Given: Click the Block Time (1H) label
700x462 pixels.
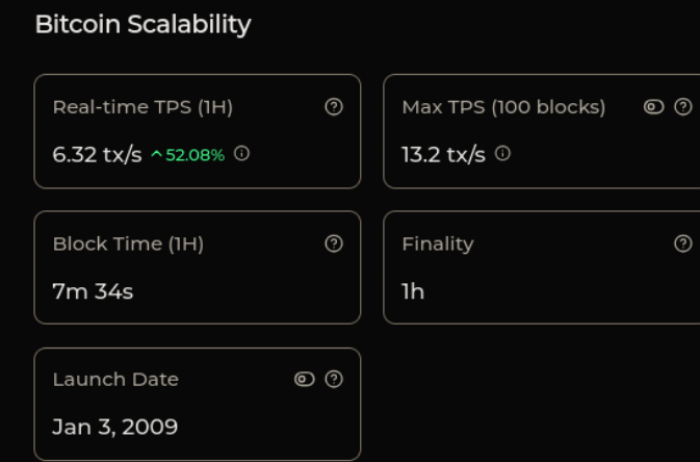Looking at the screenshot, I should [128, 243].
